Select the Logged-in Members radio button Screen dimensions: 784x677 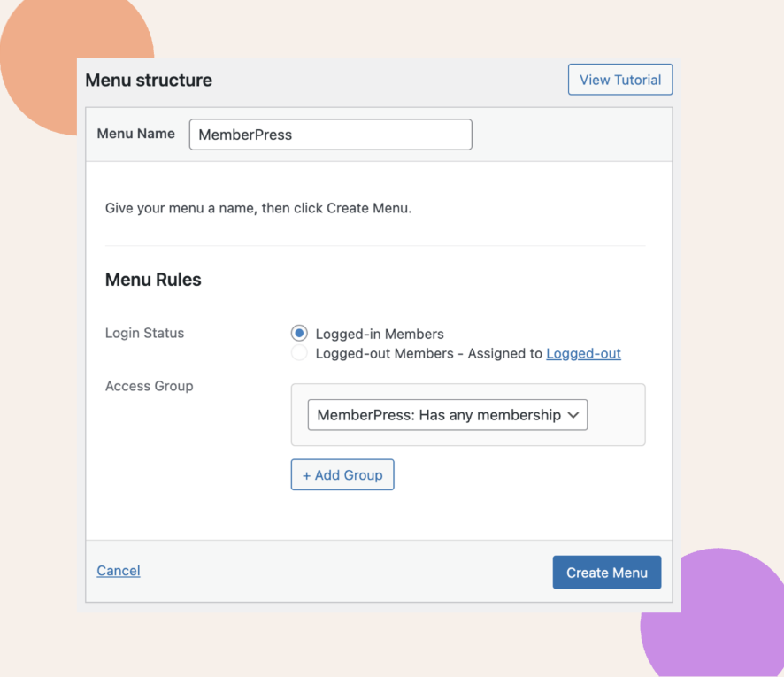click(x=299, y=333)
